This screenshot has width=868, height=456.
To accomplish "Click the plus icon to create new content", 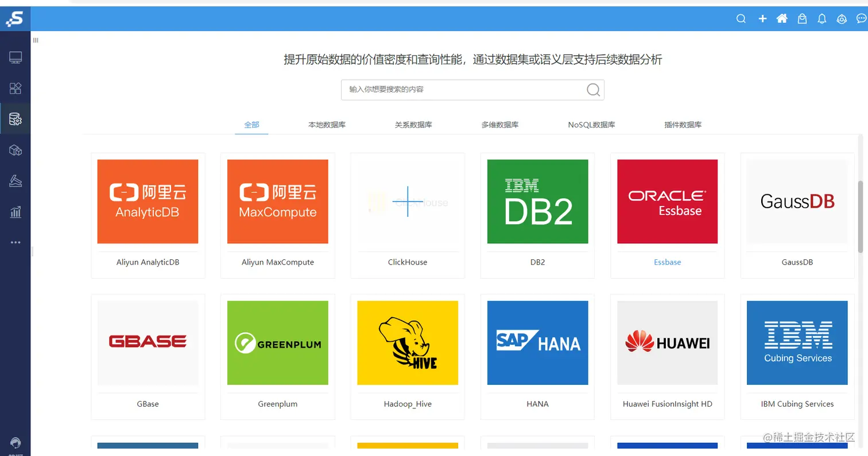I will pos(762,18).
